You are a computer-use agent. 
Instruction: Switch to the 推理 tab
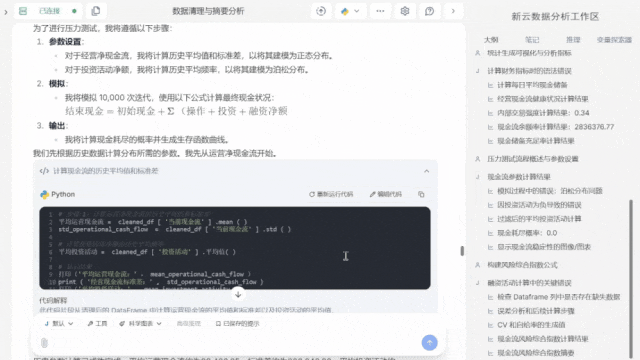[x=573, y=40]
